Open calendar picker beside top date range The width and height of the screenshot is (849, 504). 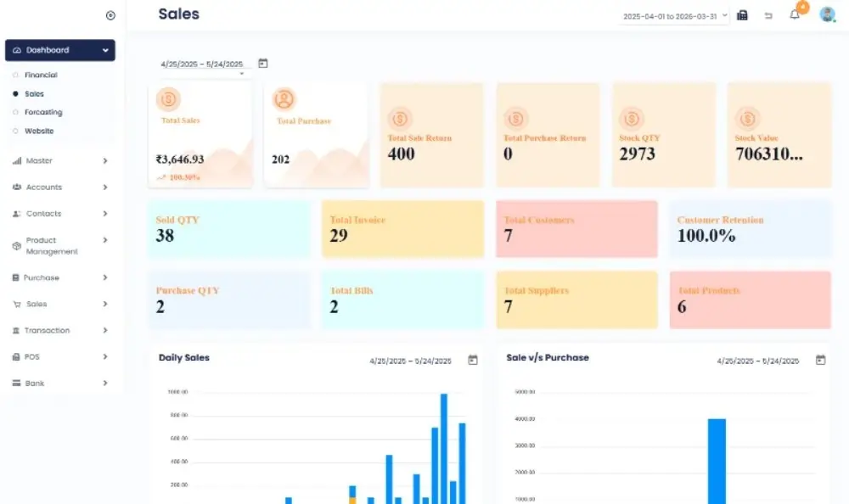263,63
